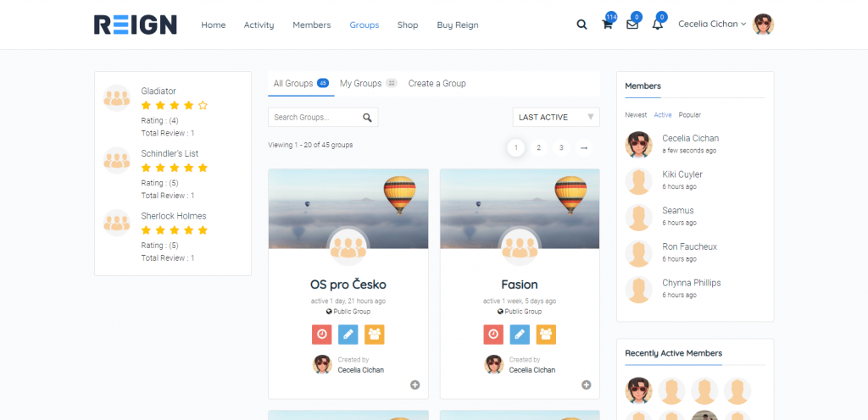This screenshot has width=868, height=420.
Task: Open the notifications bell icon
Action: tap(657, 25)
